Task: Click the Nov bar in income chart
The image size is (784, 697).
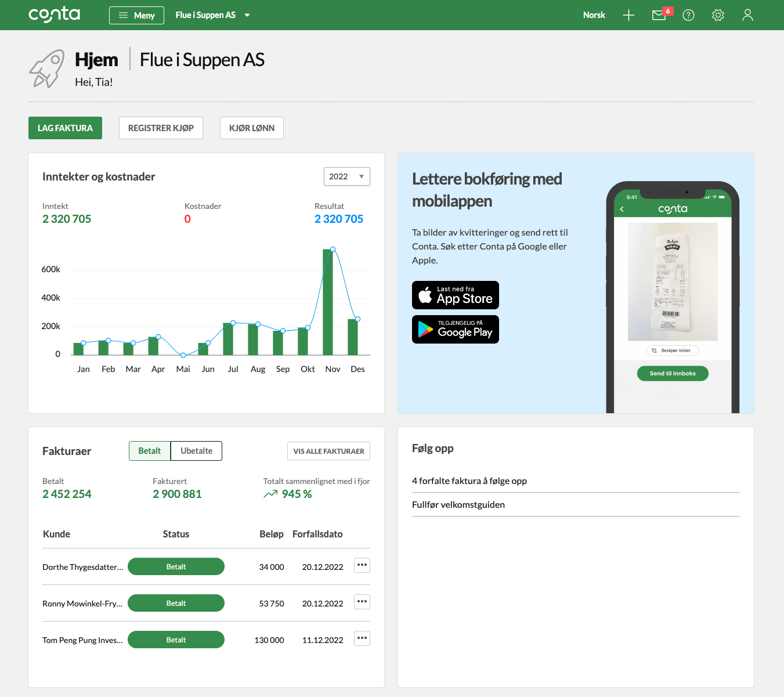Action: (x=328, y=302)
